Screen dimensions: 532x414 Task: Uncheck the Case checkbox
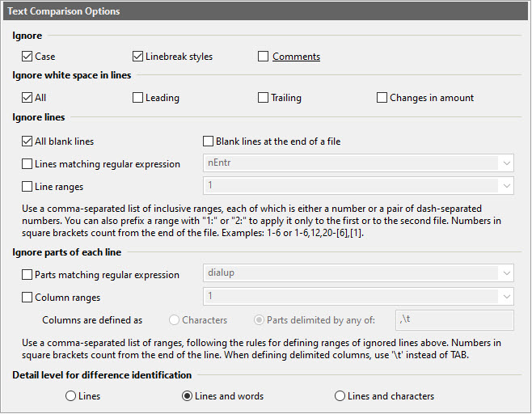[x=28, y=57]
